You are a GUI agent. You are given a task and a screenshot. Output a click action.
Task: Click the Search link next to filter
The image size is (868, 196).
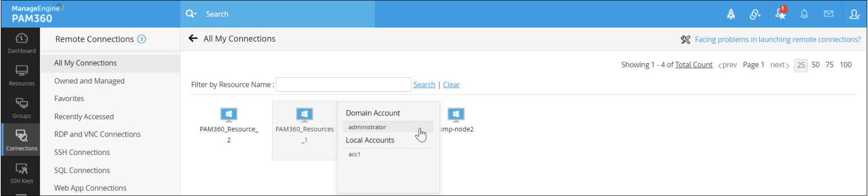[x=424, y=84]
